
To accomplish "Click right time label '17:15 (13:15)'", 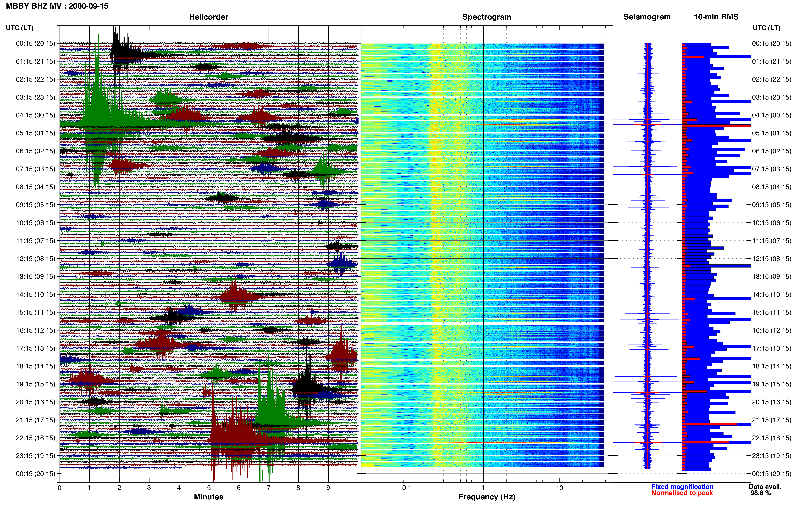I will point(772,348).
